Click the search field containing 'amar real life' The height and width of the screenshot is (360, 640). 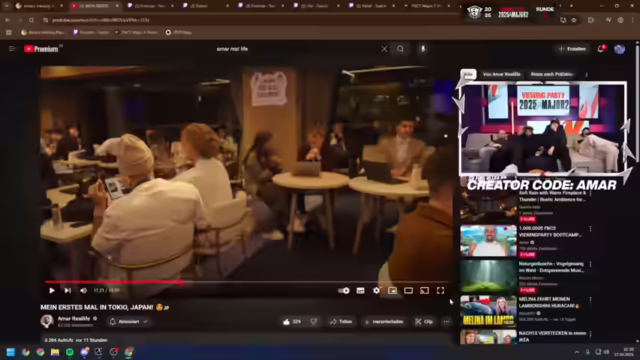296,49
